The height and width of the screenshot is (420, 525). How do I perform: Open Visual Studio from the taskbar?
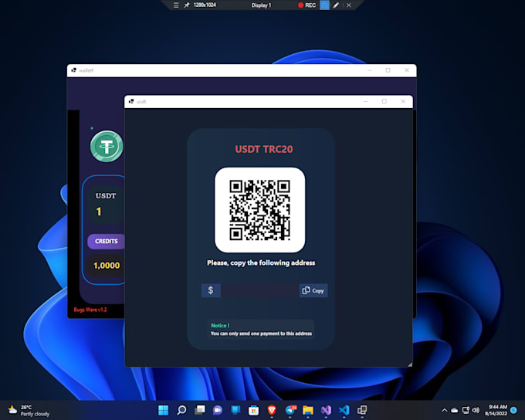click(326, 410)
